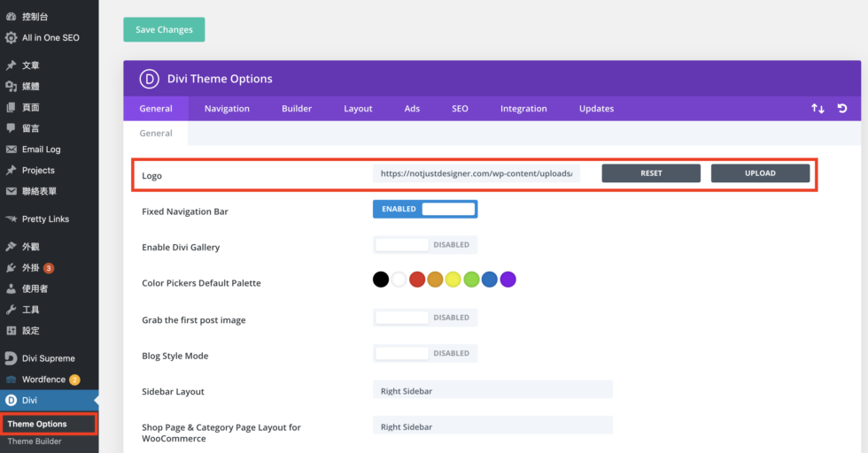Switch to the Builder tab
The image size is (868, 453).
coord(297,109)
